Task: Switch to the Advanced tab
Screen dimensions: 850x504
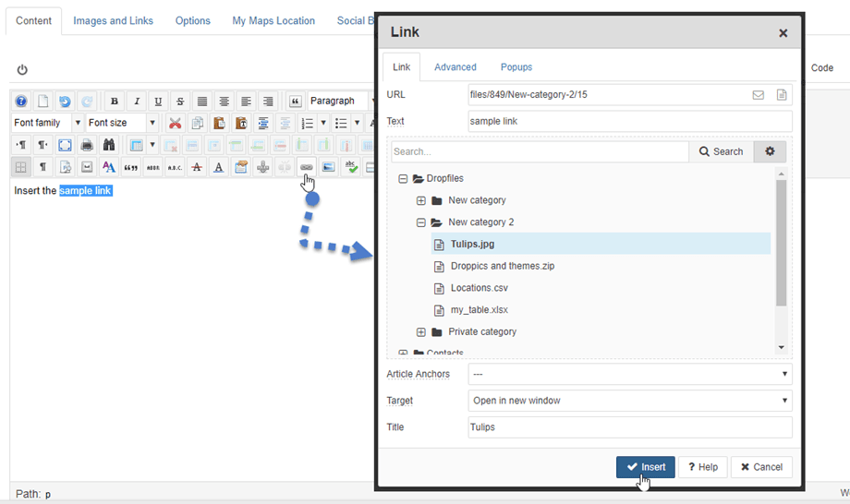Action: (x=455, y=67)
